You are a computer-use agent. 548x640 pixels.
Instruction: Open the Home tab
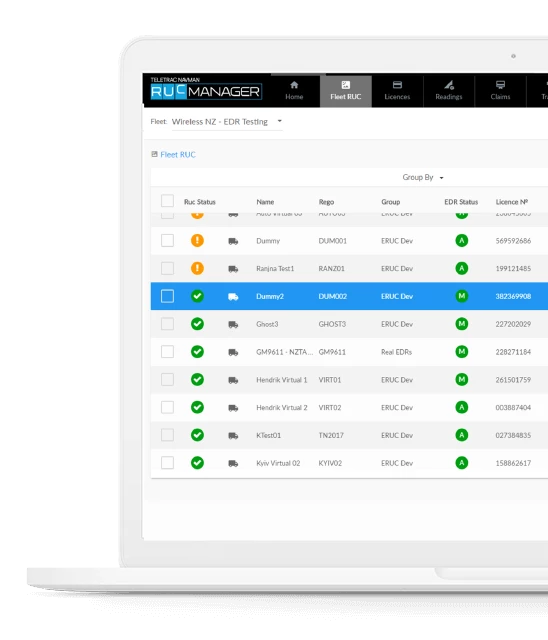pos(294,91)
